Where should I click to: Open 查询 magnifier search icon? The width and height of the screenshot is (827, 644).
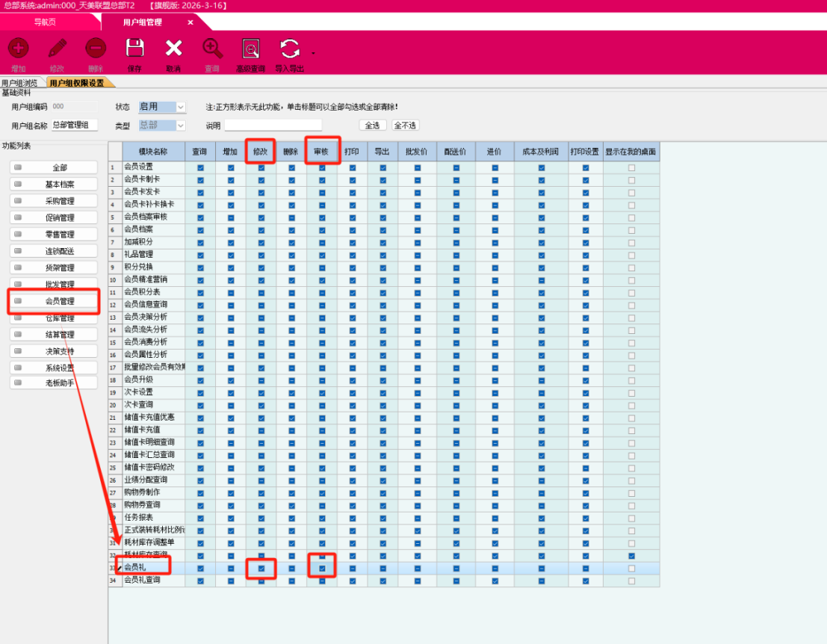point(212,49)
